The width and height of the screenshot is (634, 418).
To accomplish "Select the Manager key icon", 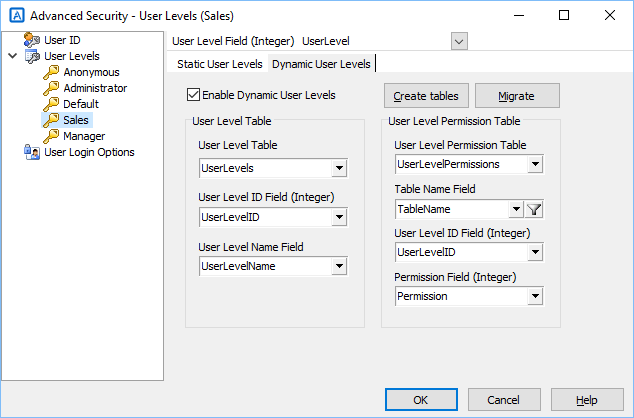I will 51,136.
